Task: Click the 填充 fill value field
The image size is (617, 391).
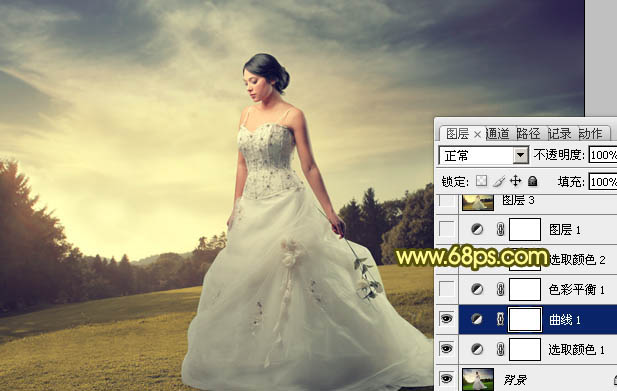Action: [603, 182]
